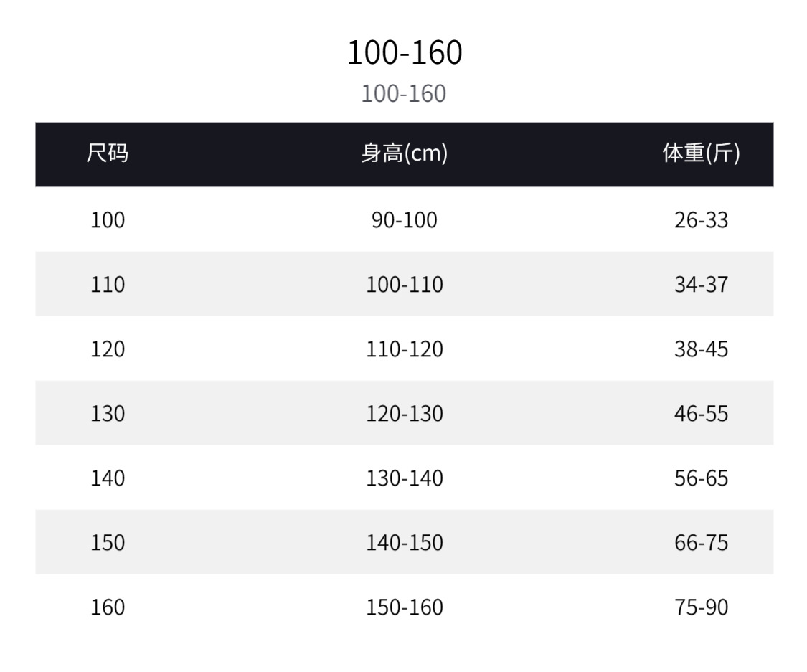The image size is (807, 672).
Task: Select the 110-120 height cell
Action: click(404, 349)
